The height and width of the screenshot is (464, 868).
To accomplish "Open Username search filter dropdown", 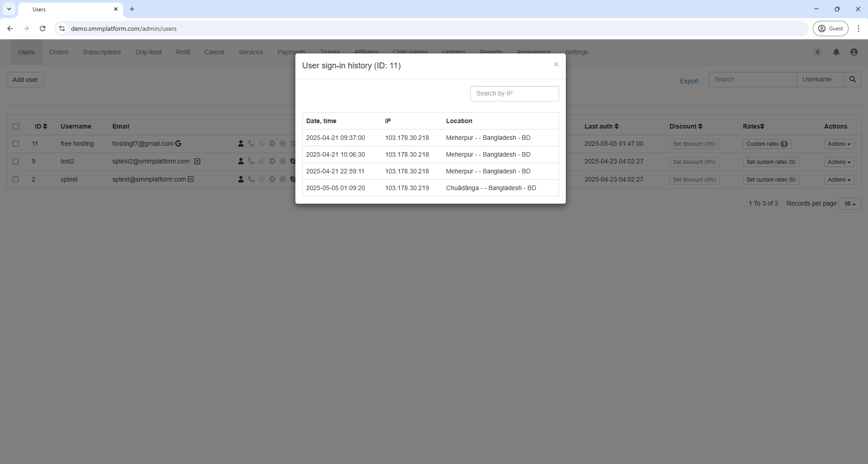I will click(x=819, y=80).
